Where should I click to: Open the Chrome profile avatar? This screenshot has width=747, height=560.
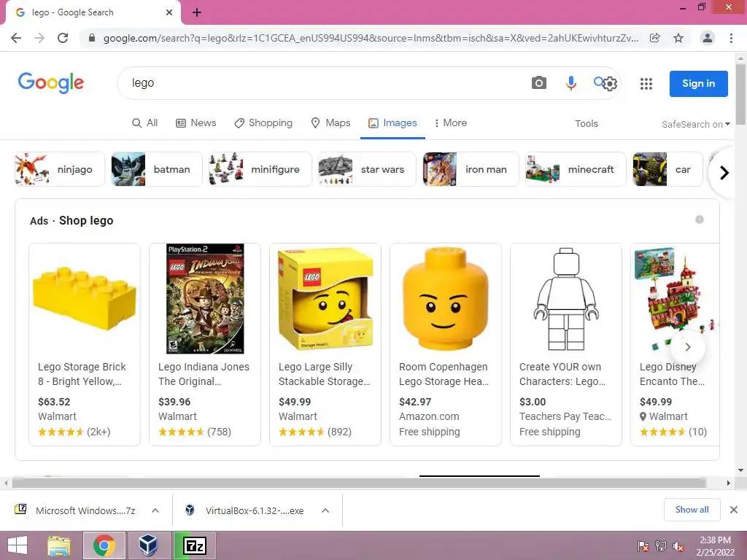tap(708, 38)
